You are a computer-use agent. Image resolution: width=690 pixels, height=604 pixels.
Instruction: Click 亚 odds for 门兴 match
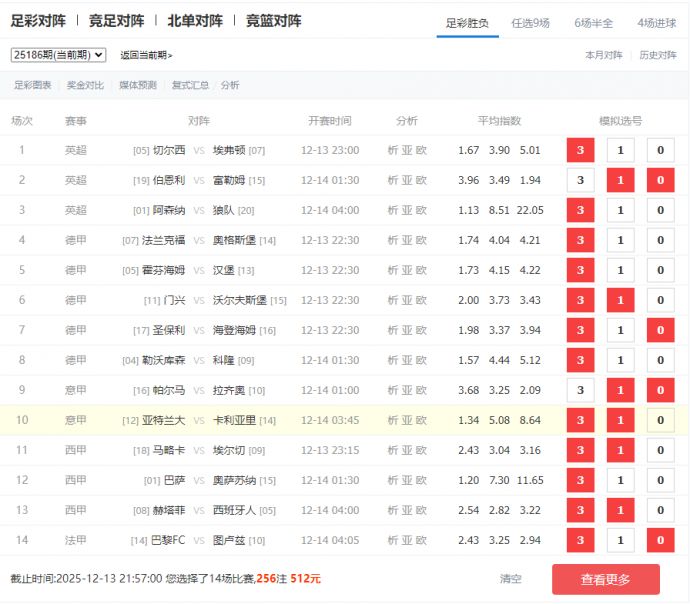pyautogui.click(x=407, y=300)
